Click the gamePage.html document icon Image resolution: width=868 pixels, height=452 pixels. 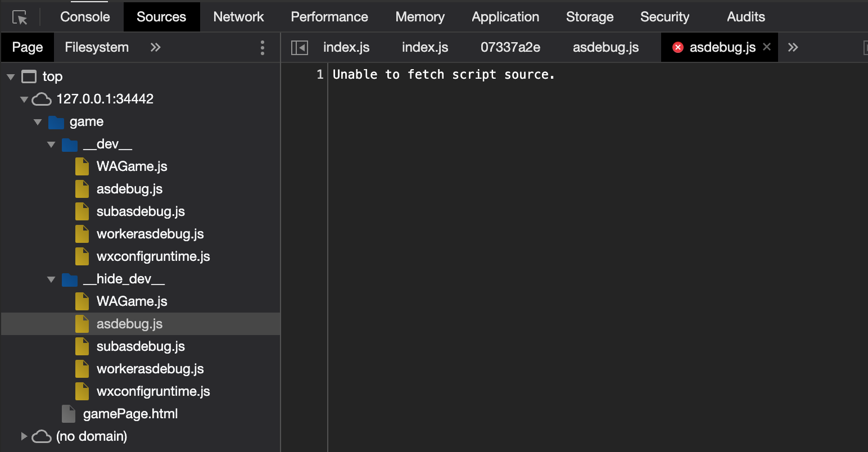point(69,414)
